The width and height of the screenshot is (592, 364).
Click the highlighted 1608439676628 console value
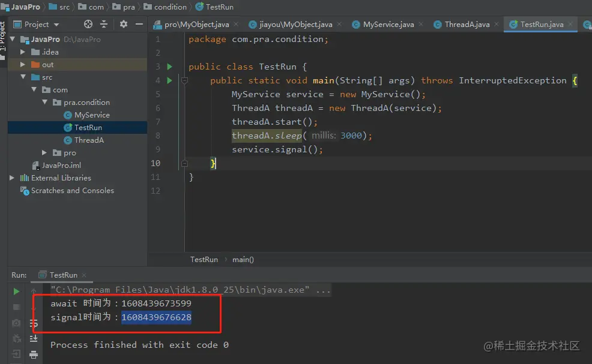pyautogui.click(x=156, y=317)
